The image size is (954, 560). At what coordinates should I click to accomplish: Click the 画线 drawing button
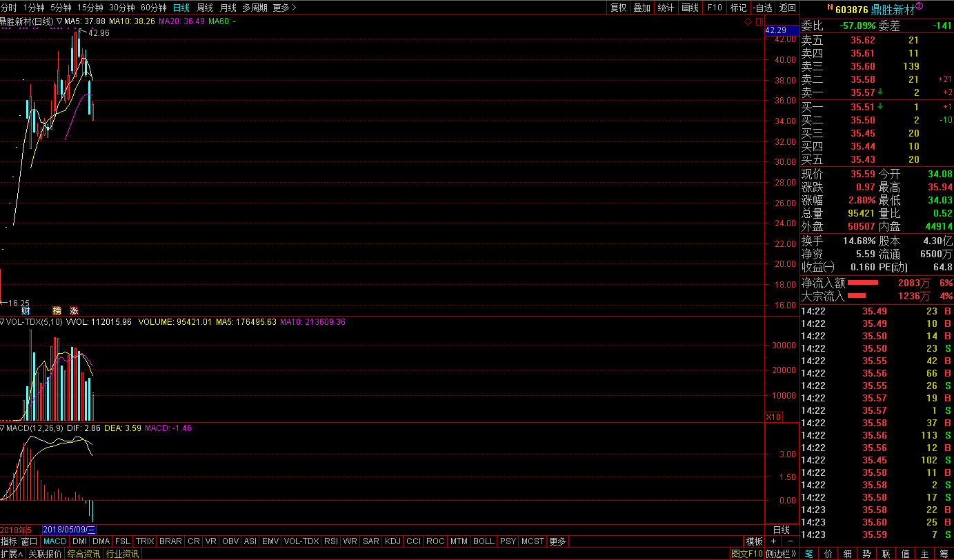tap(690, 8)
